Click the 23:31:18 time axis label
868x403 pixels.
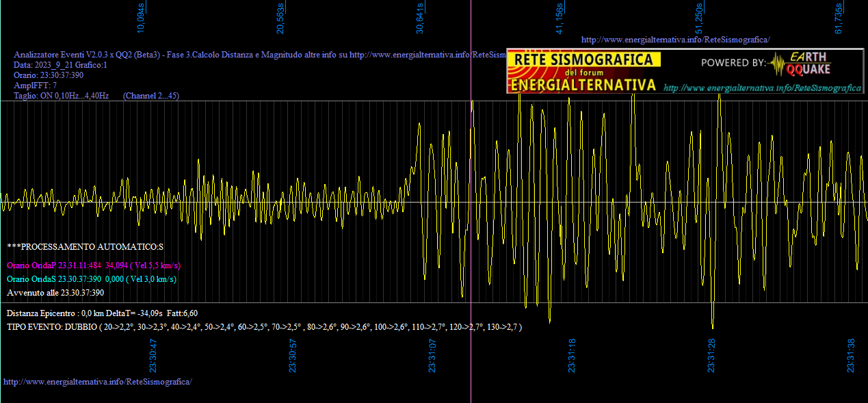tap(573, 356)
